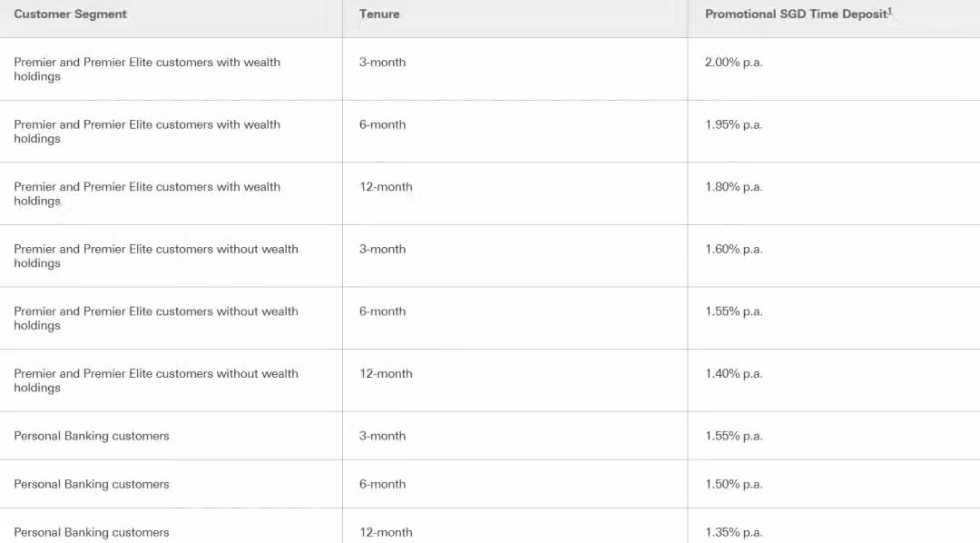Select the 2.00% p.a. rate cell
Screen dimensions: 980x543
734,62
